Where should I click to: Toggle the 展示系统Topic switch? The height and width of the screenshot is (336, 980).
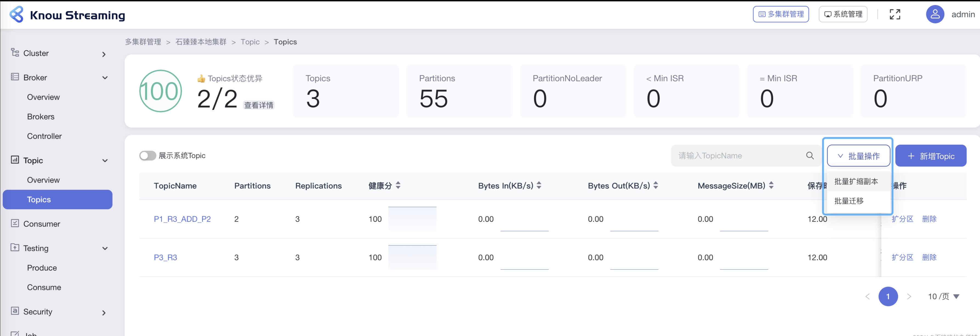[148, 156]
